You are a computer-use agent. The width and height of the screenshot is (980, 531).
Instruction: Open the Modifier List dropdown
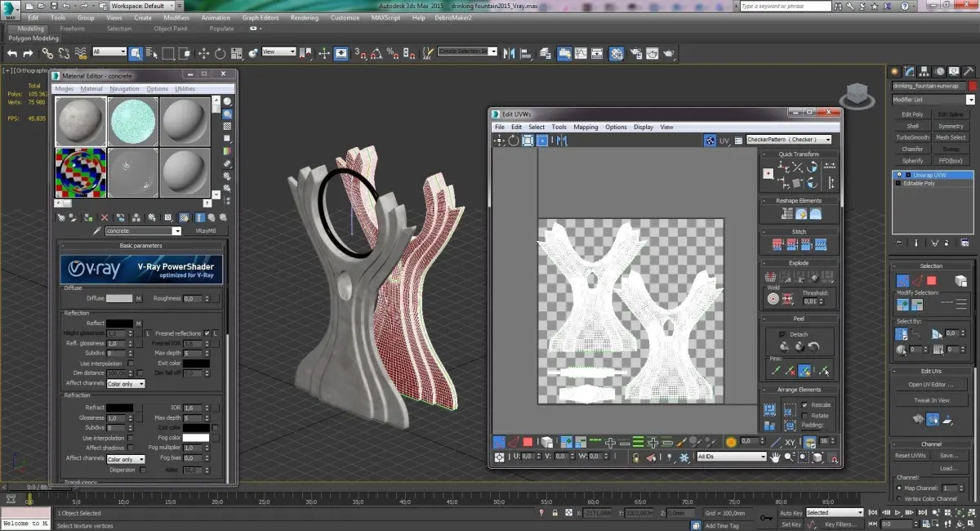click(933, 100)
